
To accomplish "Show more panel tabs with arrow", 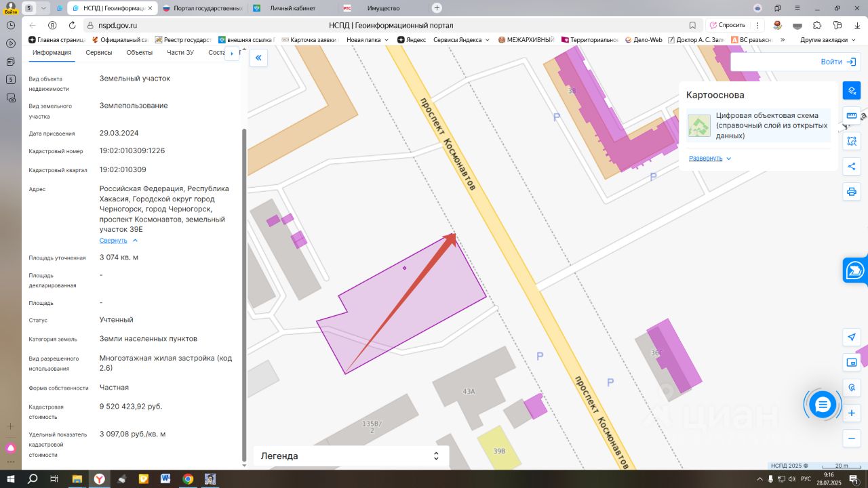I will point(232,53).
